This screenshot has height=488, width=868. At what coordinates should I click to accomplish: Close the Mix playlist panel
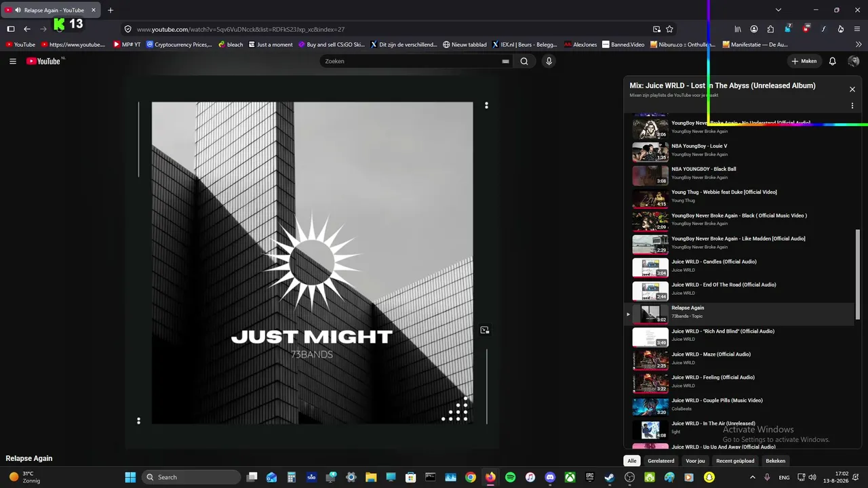point(852,89)
